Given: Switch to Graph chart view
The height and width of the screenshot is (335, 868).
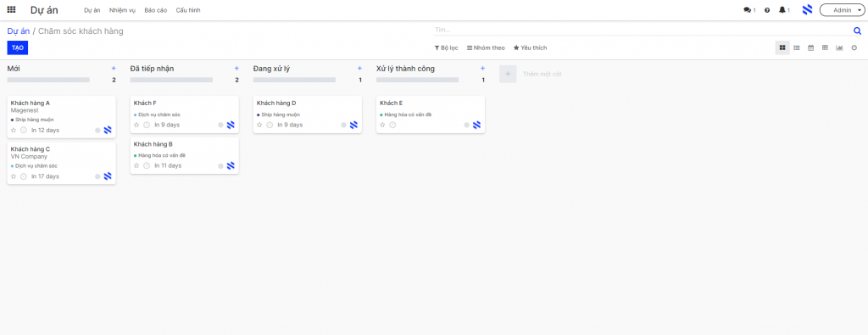Looking at the screenshot, I should (x=840, y=47).
